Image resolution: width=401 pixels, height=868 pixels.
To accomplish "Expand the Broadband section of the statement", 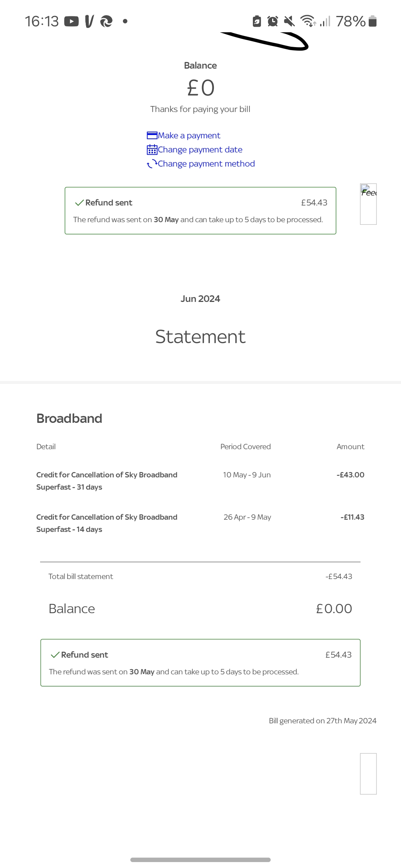I will pos(69,418).
